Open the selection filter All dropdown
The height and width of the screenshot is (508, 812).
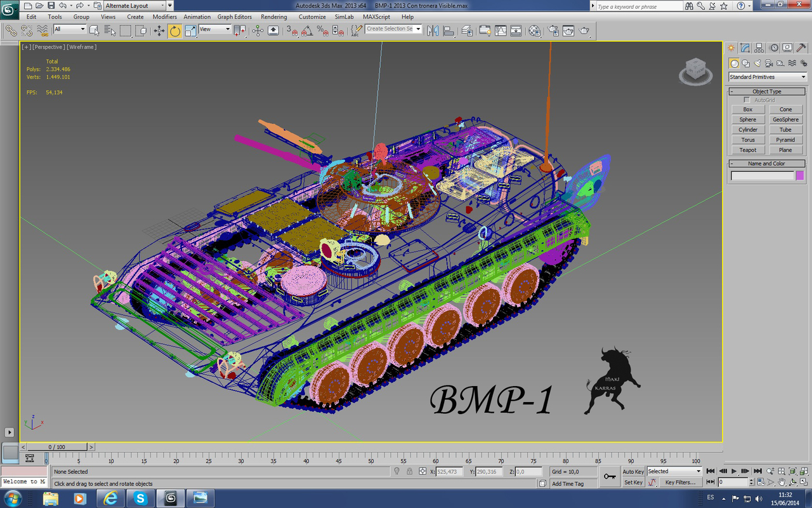(70, 29)
